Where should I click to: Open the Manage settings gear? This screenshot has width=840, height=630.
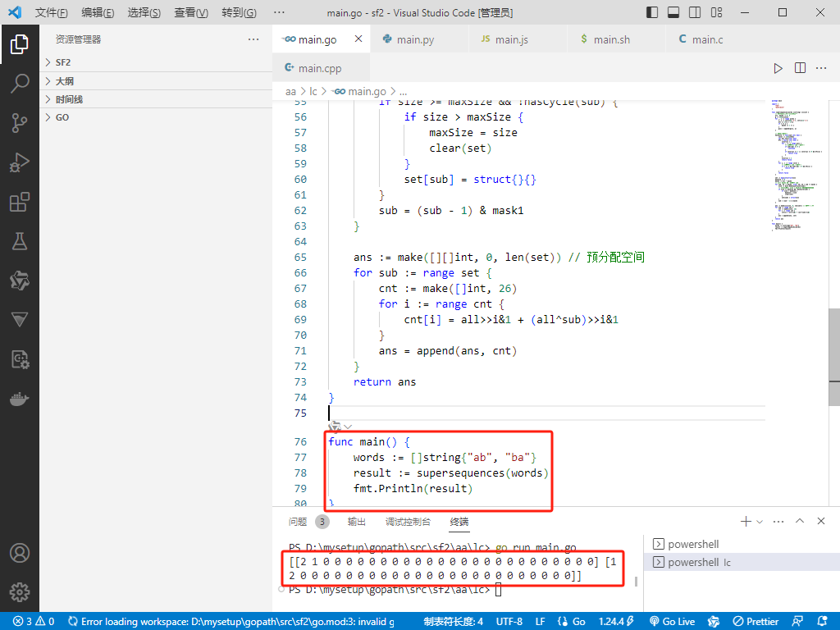(x=20, y=592)
